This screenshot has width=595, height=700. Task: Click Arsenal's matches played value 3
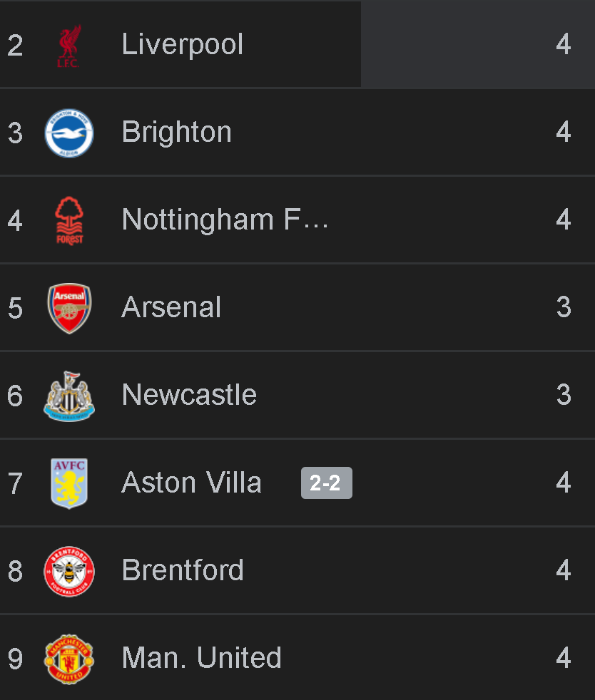(x=564, y=307)
